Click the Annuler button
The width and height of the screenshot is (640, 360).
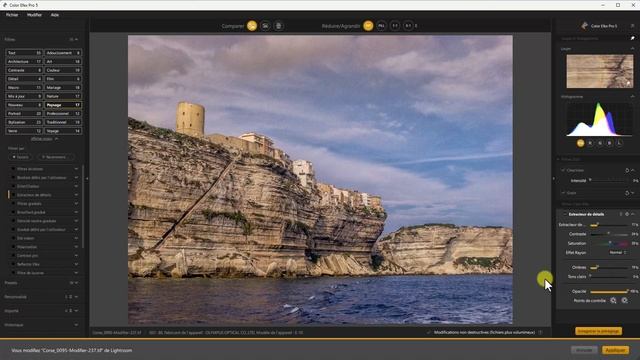[584, 350]
